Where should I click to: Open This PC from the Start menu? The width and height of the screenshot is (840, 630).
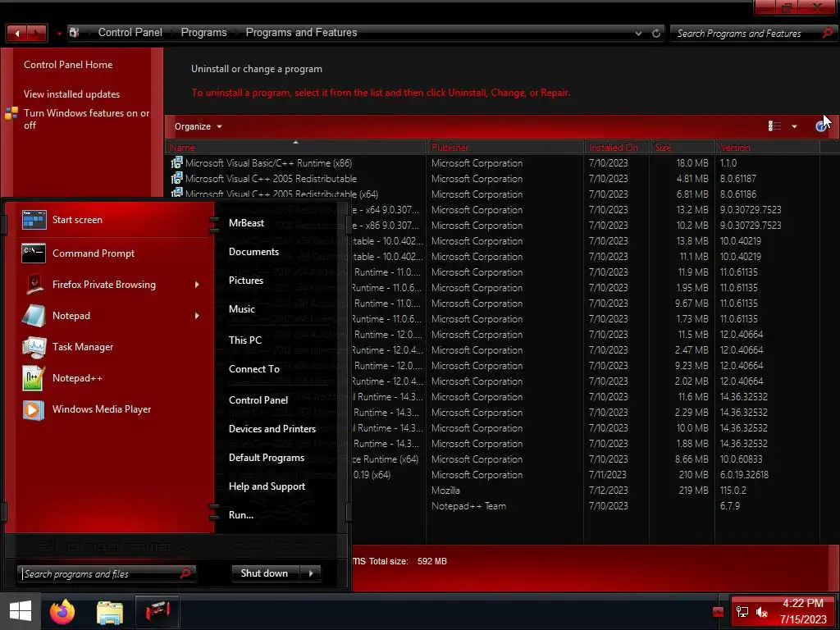[x=245, y=340]
